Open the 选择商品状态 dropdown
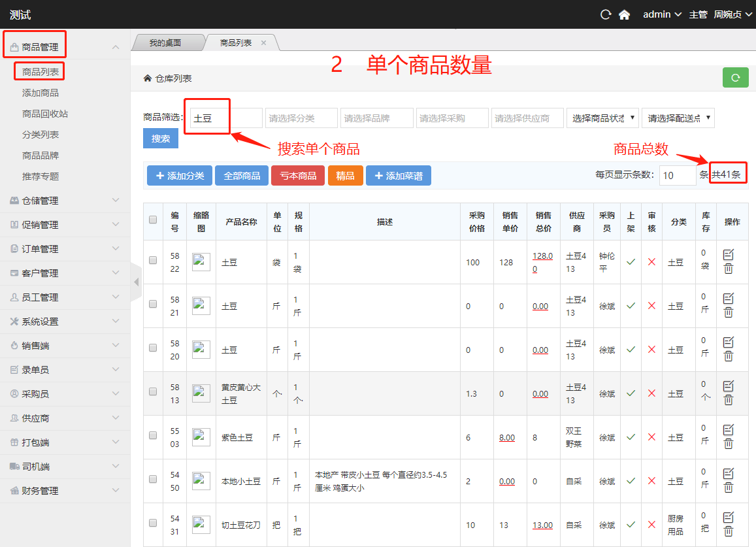The width and height of the screenshot is (756, 547). point(602,118)
